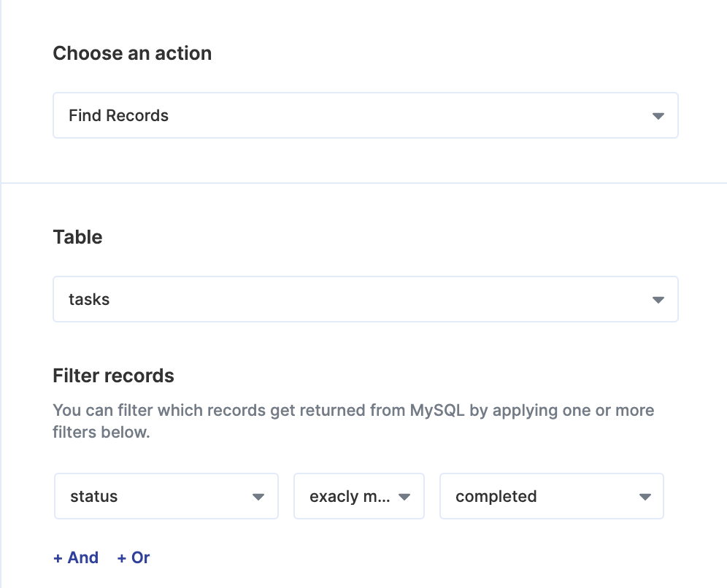Click the caret arrow in completed dropdown
This screenshot has height=588, width=727.
pyautogui.click(x=645, y=497)
